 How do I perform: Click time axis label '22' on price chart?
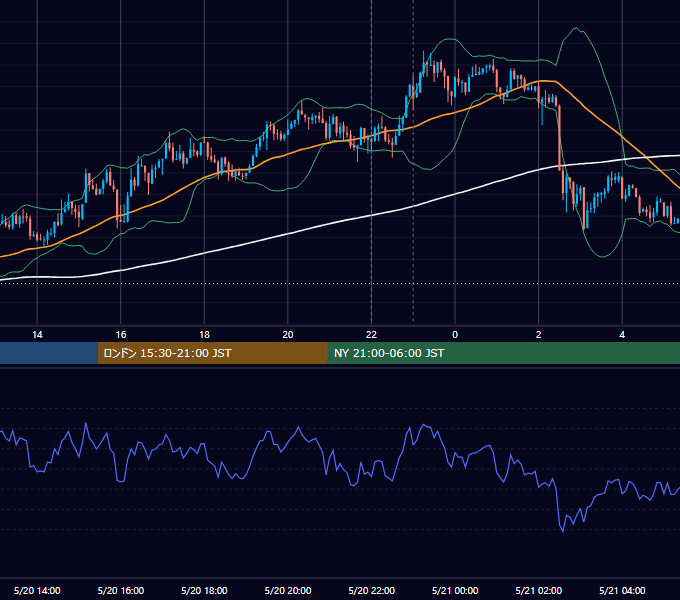point(371,335)
